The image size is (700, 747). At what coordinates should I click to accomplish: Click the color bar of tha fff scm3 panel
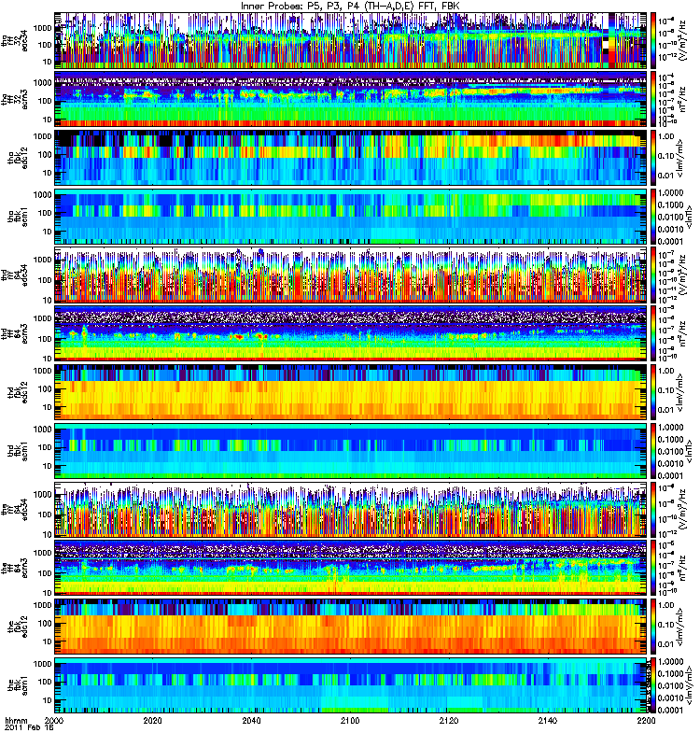coord(653,99)
